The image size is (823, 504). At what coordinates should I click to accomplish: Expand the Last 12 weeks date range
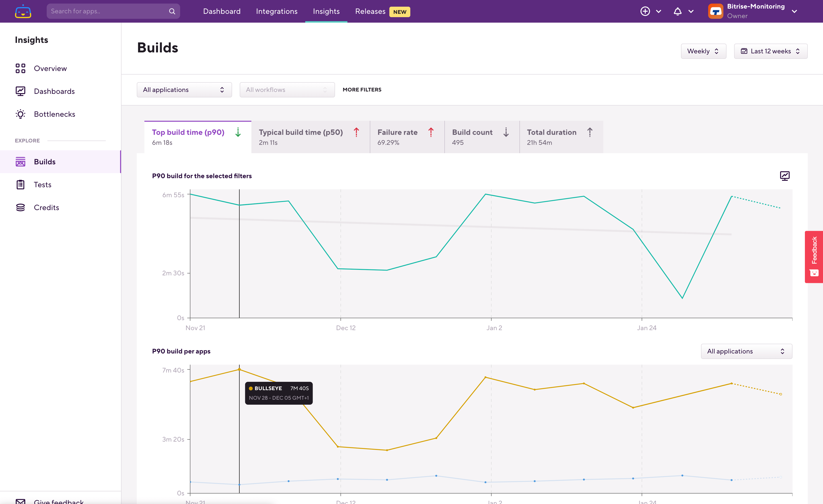[x=770, y=51]
